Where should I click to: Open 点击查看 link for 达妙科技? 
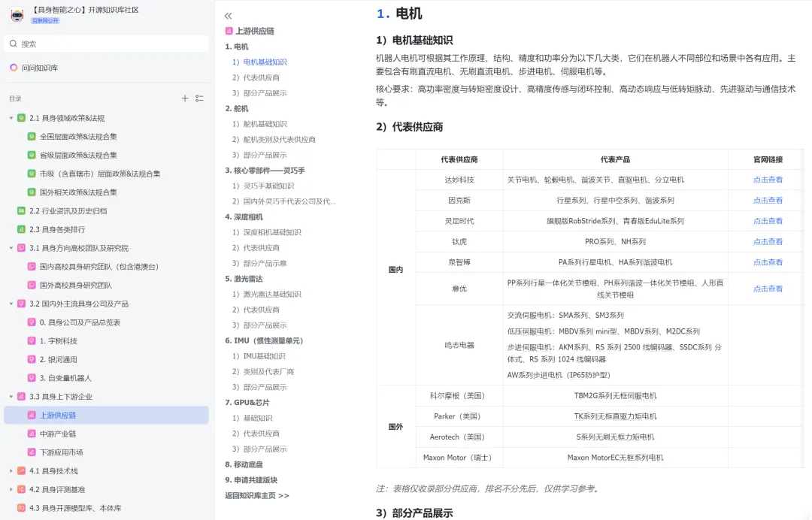(x=768, y=180)
